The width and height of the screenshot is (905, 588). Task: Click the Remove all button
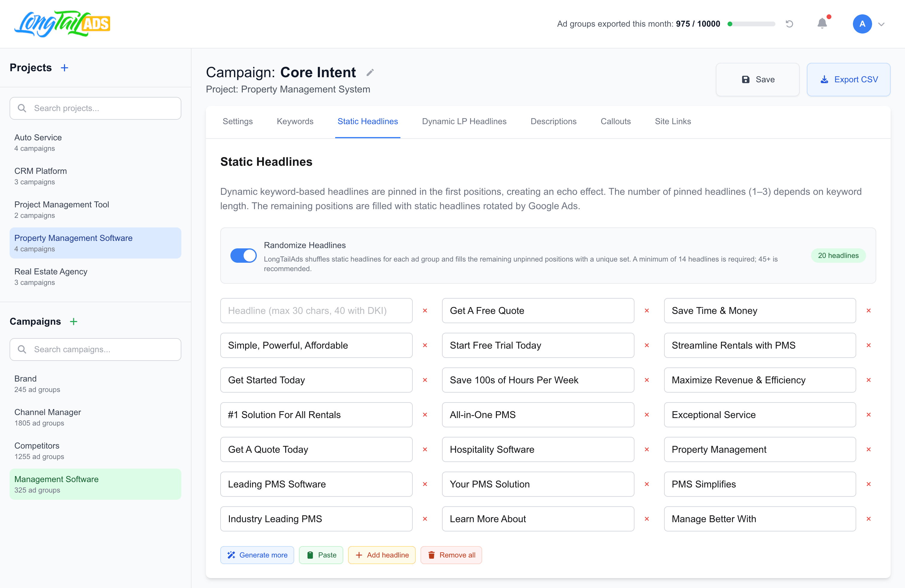point(451,555)
